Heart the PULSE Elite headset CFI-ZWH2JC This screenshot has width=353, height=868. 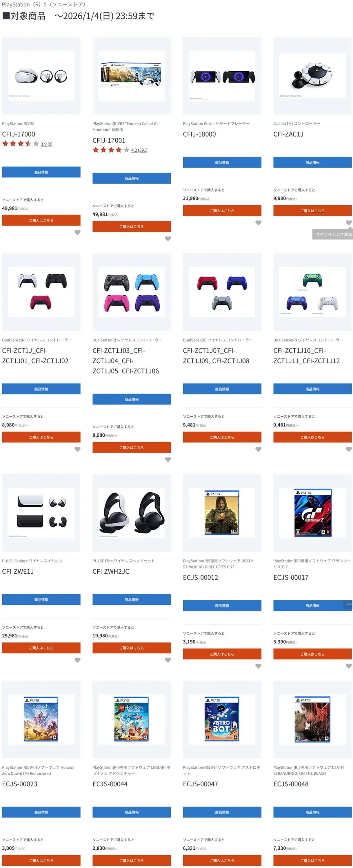(x=168, y=660)
